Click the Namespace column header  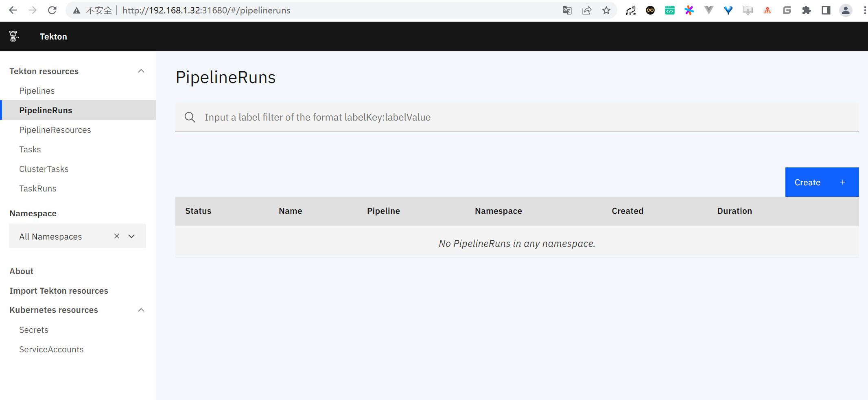coord(498,211)
